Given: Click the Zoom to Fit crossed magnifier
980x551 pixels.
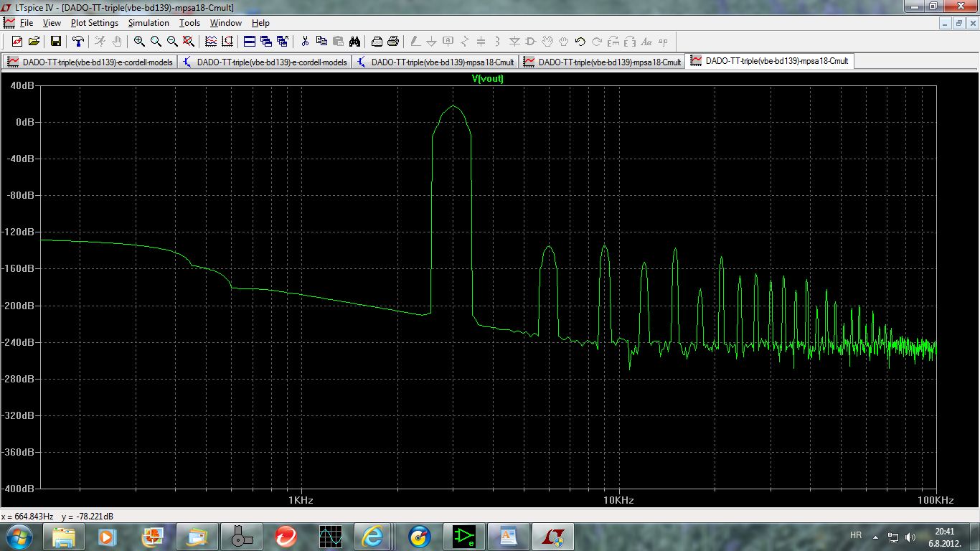Looking at the screenshot, I should tap(189, 42).
